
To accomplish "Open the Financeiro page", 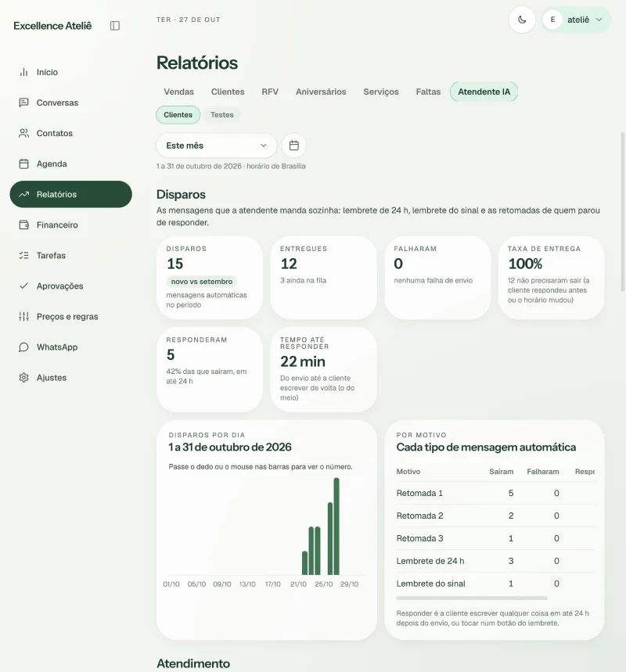I will tap(70, 225).
